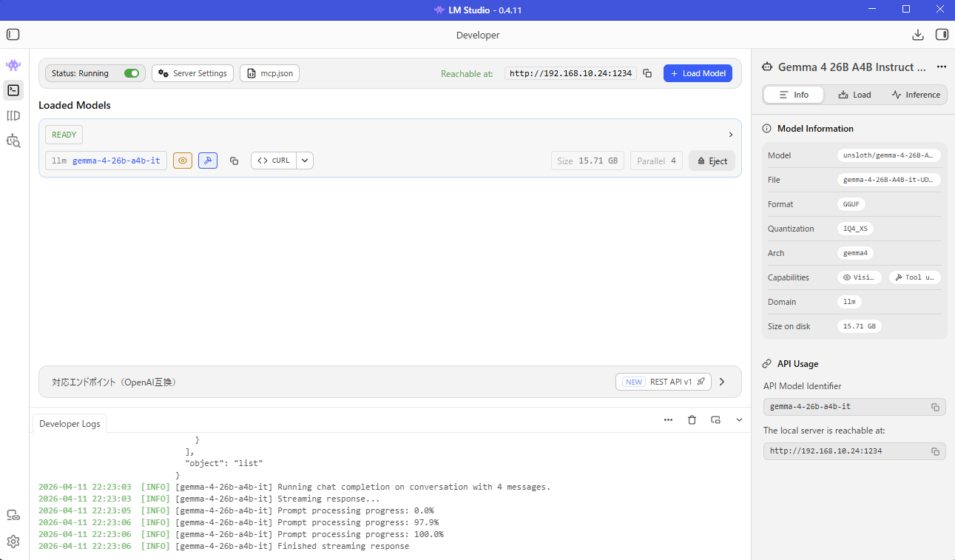Open the mcp.json file button

click(269, 73)
